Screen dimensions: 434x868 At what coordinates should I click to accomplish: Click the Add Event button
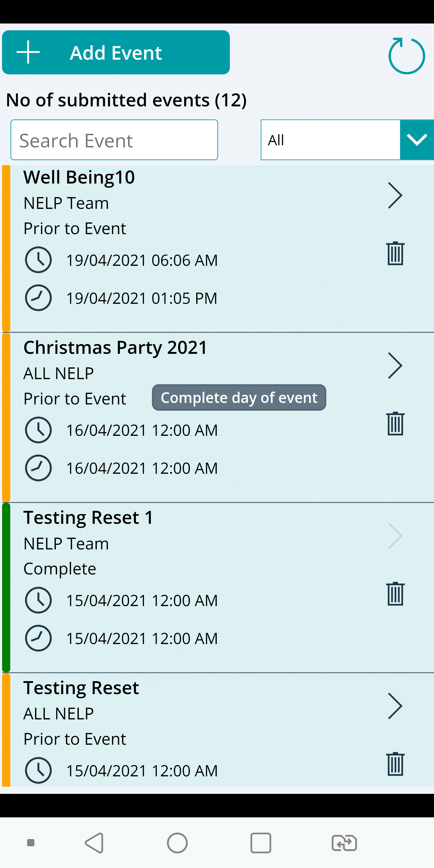tap(116, 52)
